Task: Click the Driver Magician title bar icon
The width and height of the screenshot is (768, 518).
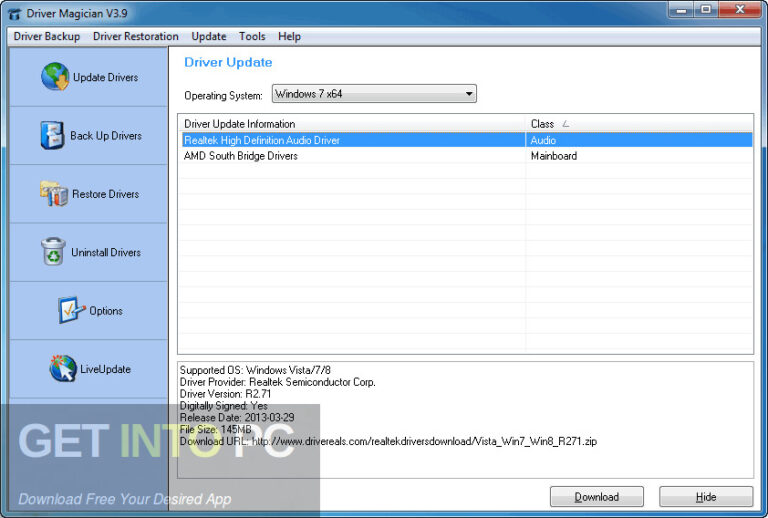Action: coord(15,14)
